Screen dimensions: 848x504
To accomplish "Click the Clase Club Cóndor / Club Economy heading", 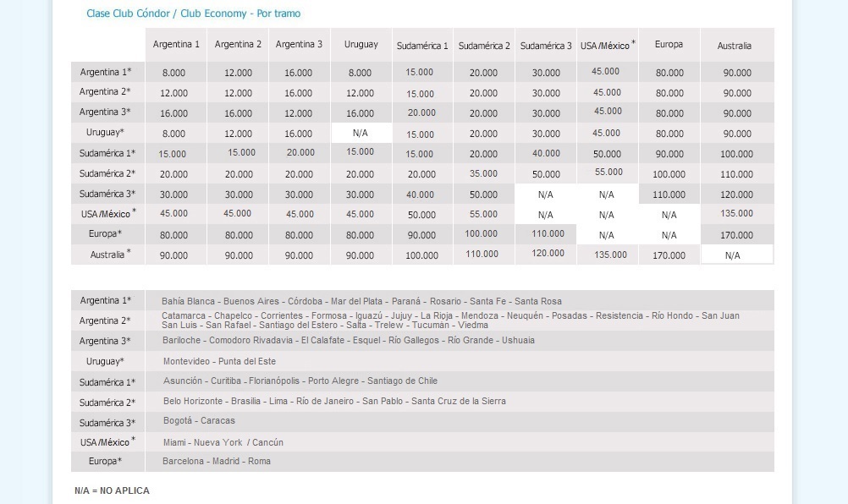I will click(193, 14).
